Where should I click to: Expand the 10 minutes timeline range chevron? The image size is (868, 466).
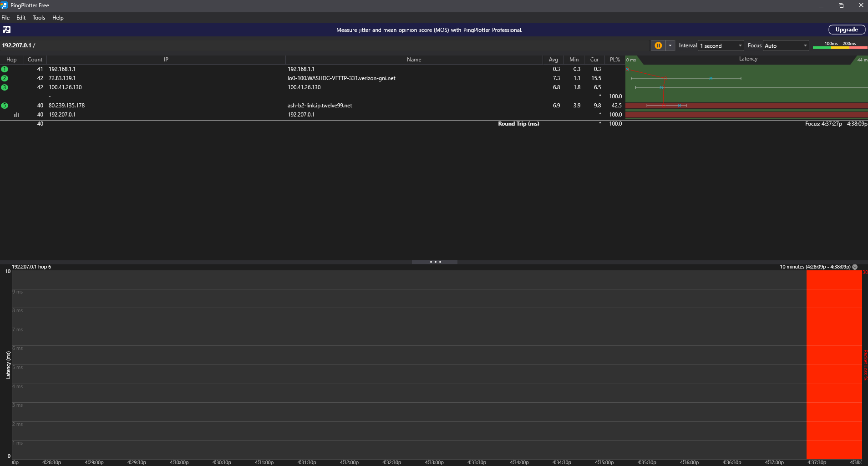(x=855, y=267)
